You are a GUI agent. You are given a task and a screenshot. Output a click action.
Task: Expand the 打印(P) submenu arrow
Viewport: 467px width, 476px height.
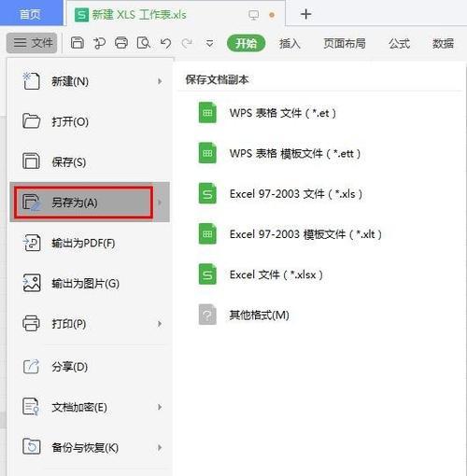click(x=160, y=324)
